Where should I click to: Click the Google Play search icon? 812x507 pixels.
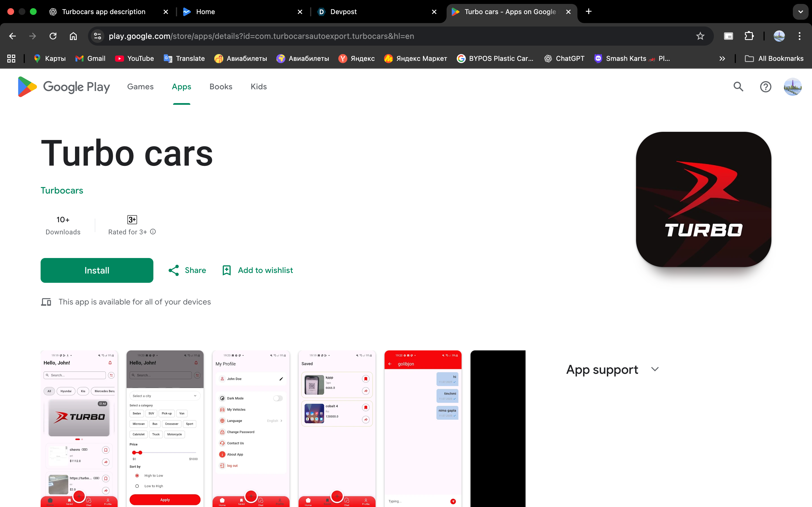(738, 87)
